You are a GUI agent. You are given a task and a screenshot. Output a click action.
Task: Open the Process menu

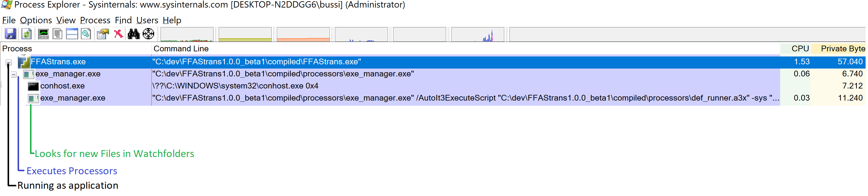click(x=95, y=21)
